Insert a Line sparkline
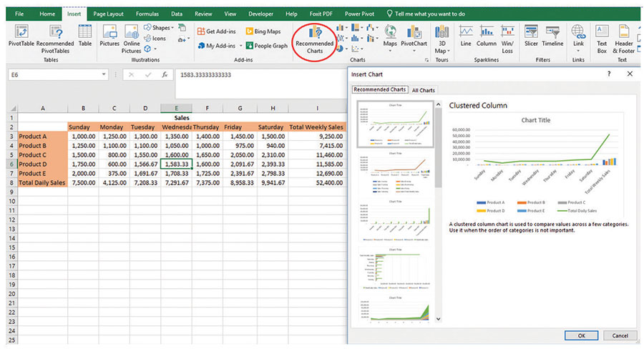Screen dimensions: 644x349 tap(466, 36)
